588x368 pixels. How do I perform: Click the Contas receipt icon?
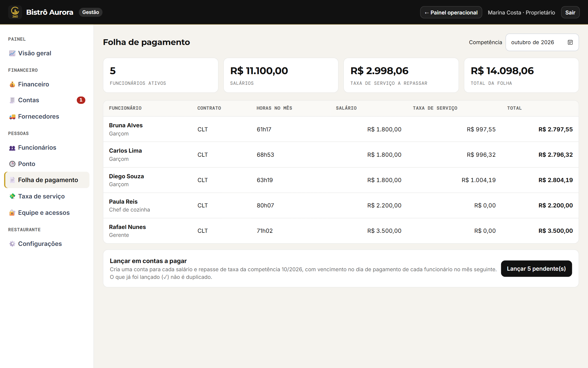click(x=12, y=100)
